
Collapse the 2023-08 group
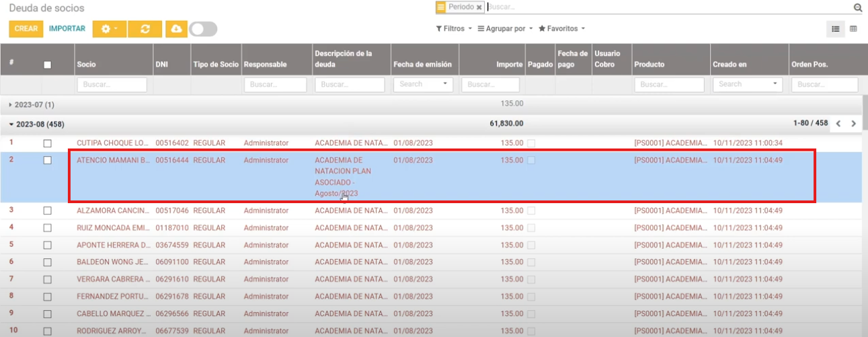(x=36, y=124)
